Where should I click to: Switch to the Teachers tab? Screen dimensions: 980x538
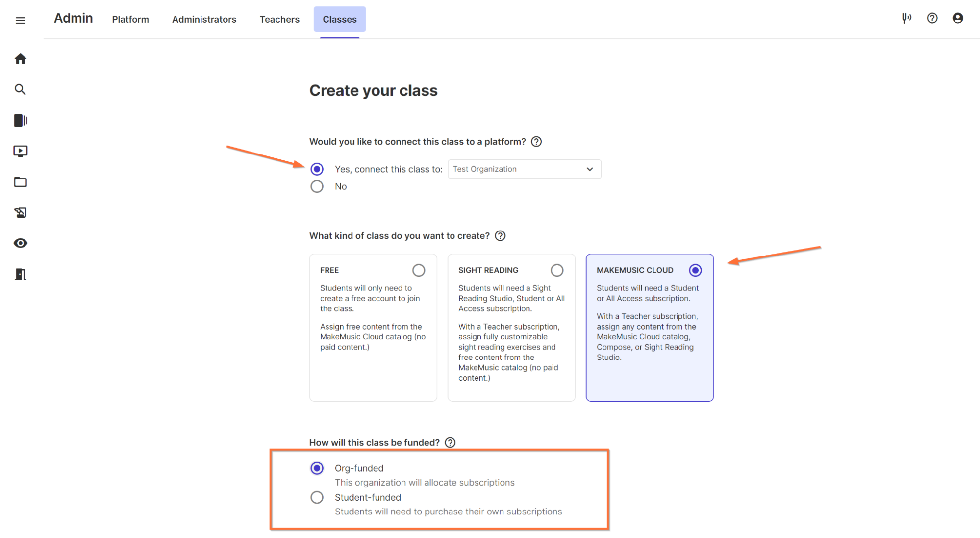point(279,19)
